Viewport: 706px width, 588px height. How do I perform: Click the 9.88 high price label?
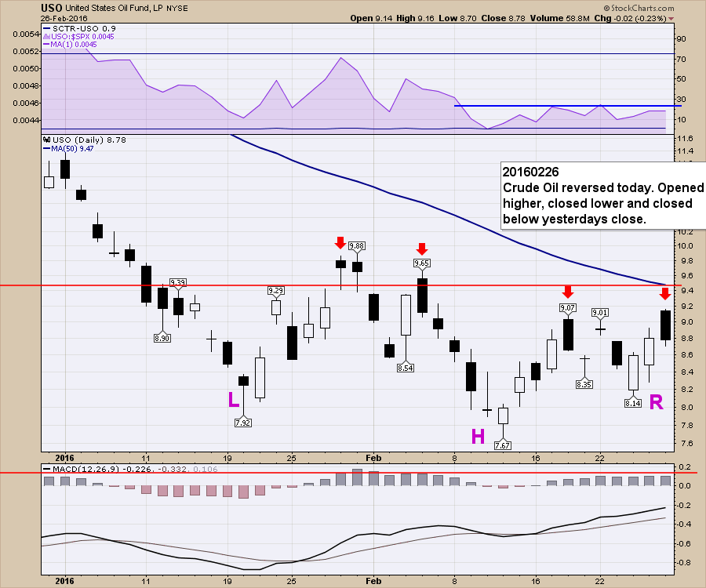click(357, 245)
